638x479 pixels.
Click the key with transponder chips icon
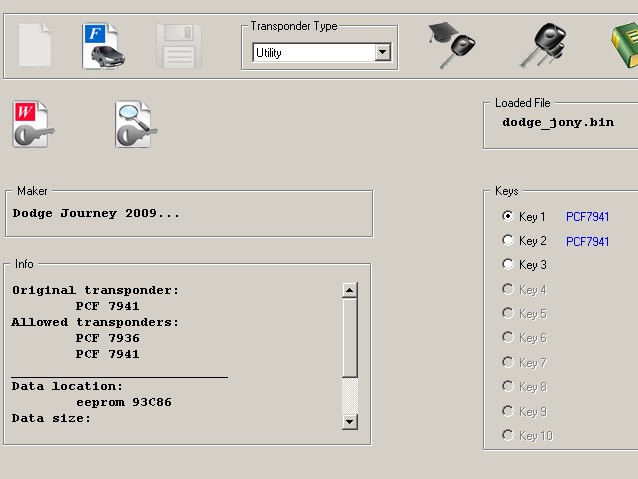tap(544, 45)
